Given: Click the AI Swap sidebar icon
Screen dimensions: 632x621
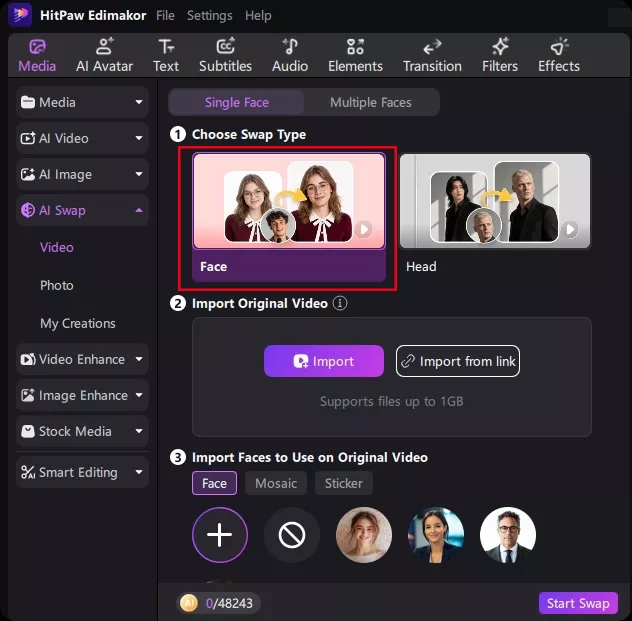Looking at the screenshot, I should [x=27, y=210].
